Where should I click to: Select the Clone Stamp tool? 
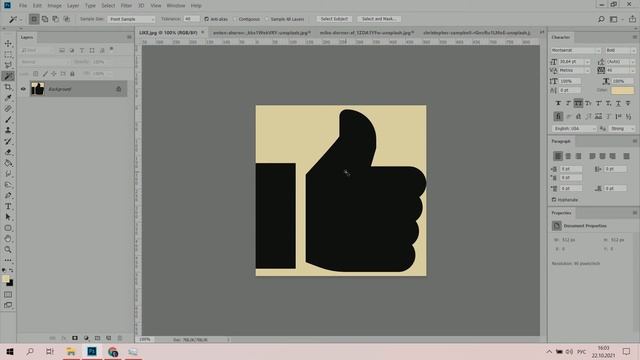(8, 130)
